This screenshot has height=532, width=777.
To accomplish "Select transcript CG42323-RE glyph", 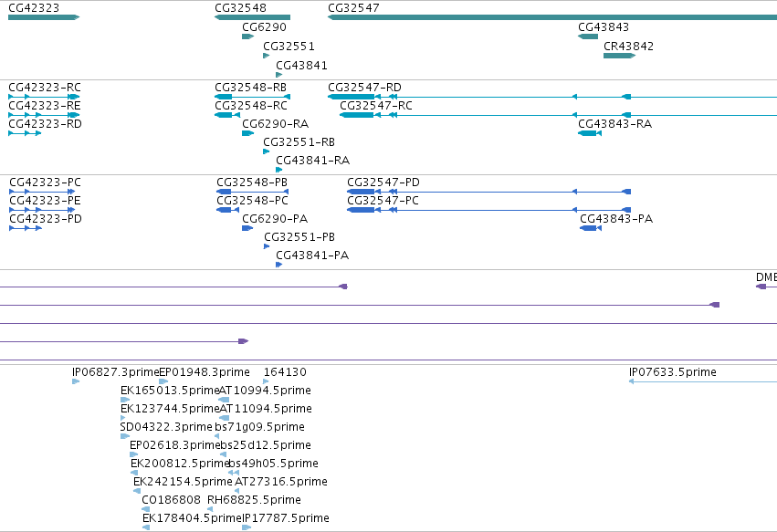I will 44,115.
